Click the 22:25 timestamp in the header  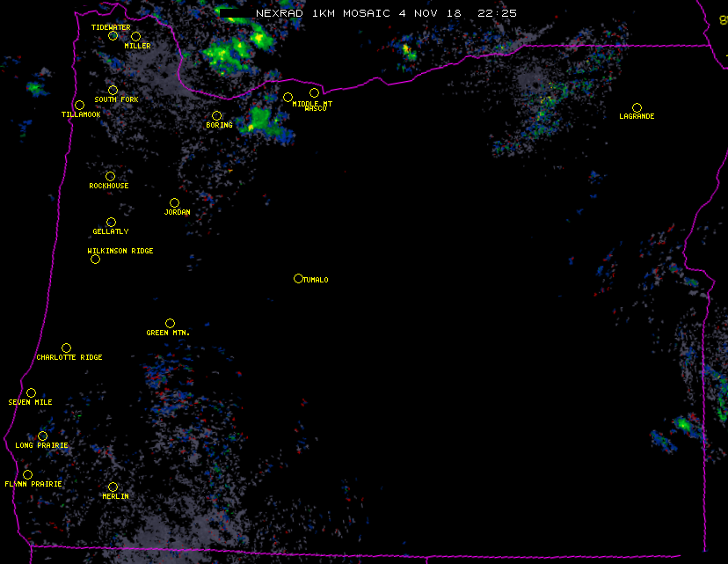tap(497, 13)
